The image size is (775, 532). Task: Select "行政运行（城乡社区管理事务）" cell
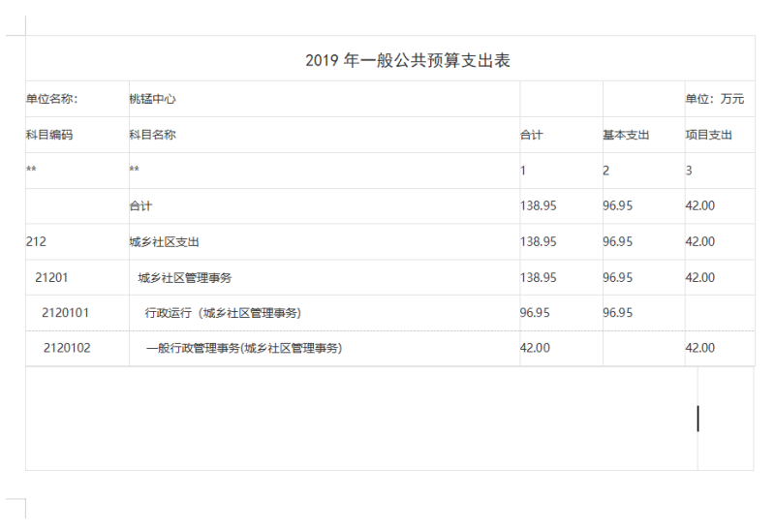pyautogui.click(x=223, y=312)
